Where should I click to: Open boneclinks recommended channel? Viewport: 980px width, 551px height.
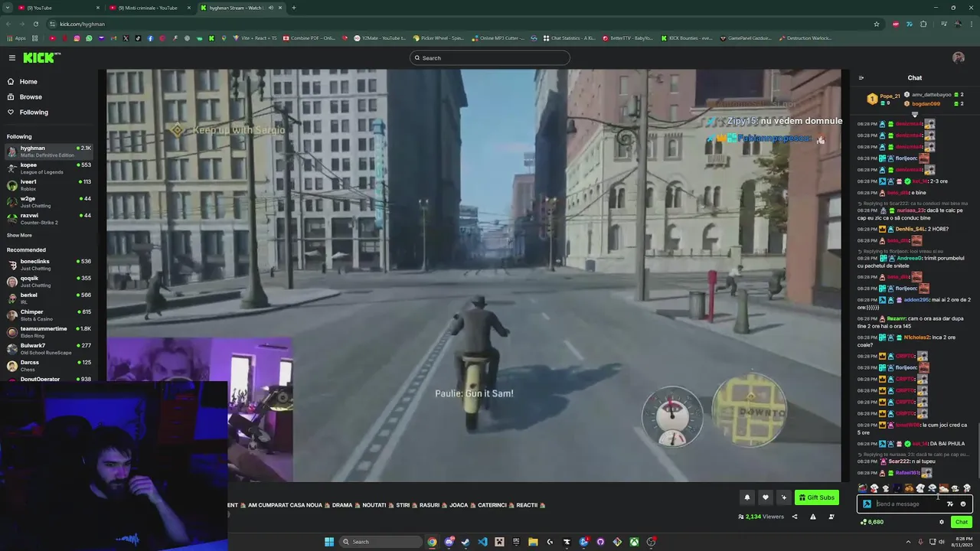[49, 265]
